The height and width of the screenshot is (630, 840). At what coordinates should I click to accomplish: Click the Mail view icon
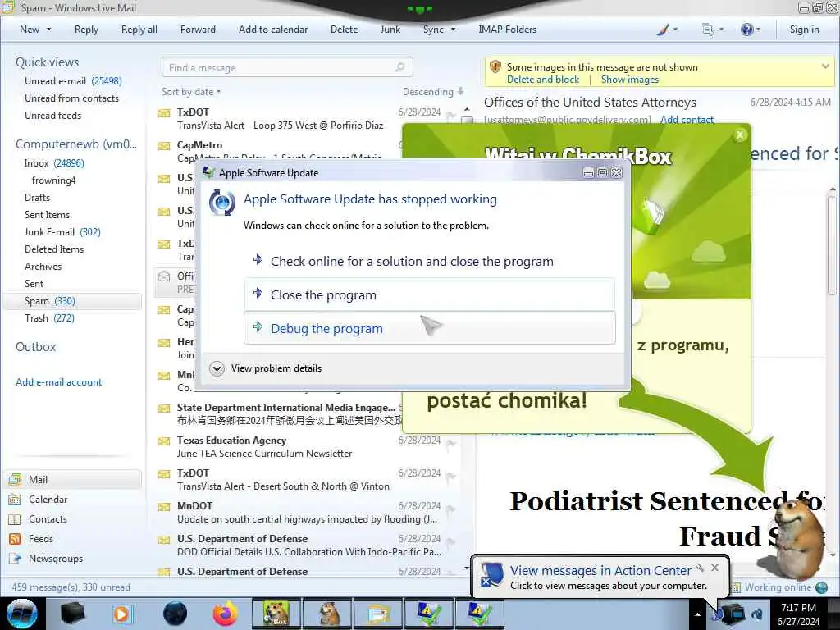(15, 479)
